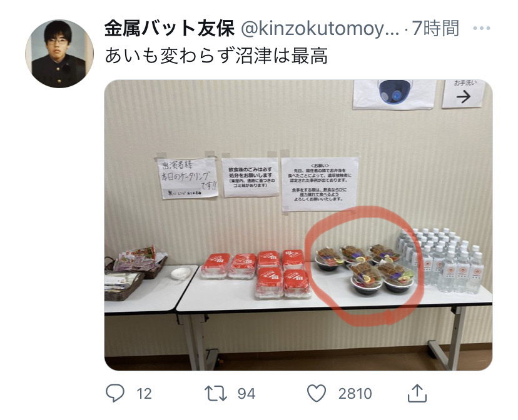Click the red lunch boxes in photo
This screenshot has height=420, width=518.
256,274
